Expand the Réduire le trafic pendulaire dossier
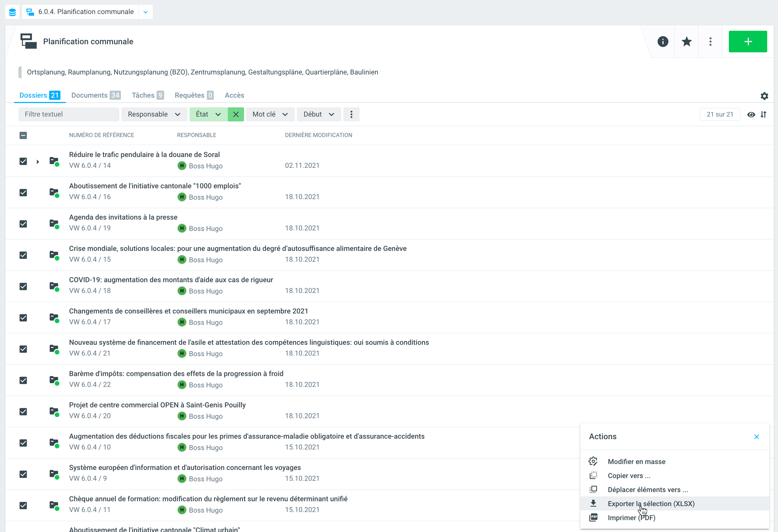Image resolution: width=778 pixels, height=532 pixels. (38, 162)
